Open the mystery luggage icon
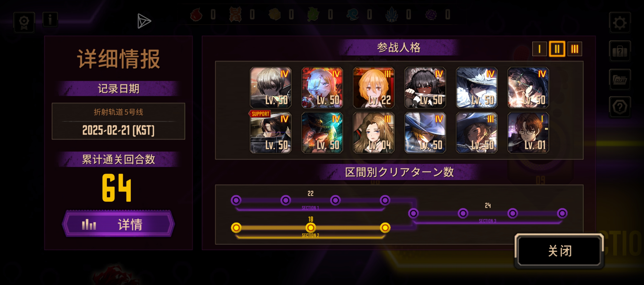The height and width of the screenshot is (285, 644). [x=620, y=51]
